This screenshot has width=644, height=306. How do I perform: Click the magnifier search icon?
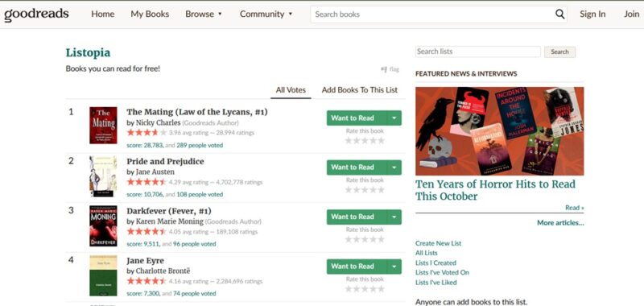pos(559,14)
